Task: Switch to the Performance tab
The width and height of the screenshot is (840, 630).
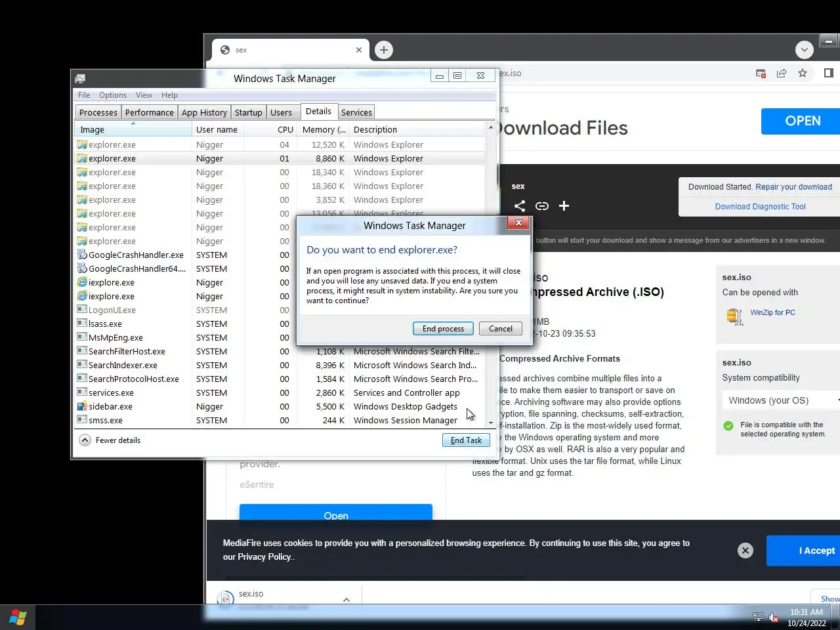Action: 150,113
